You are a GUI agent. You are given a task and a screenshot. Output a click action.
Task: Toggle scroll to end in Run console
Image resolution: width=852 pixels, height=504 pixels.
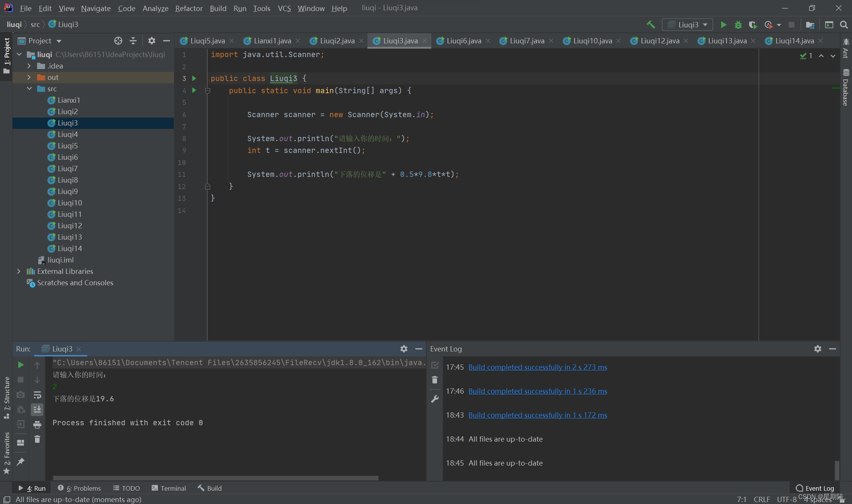click(37, 410)
